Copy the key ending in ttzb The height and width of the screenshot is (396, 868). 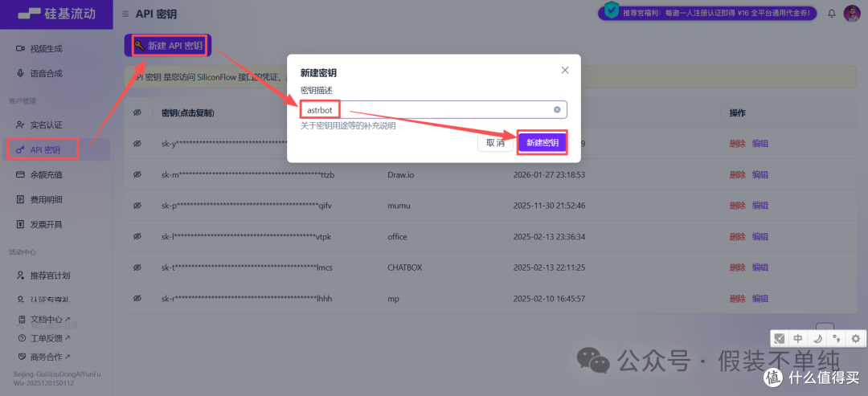click(x=248, y=175)
